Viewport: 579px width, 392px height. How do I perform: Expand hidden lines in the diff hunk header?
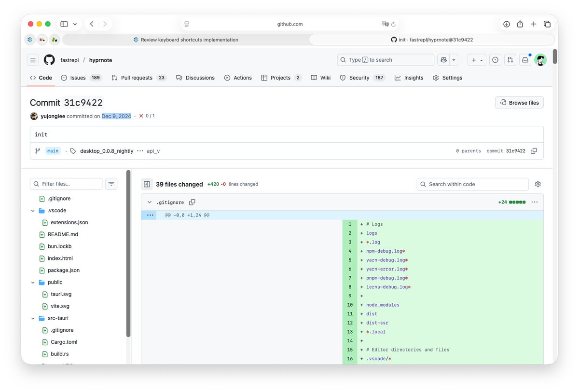pyautogui.click(x=150, y=215)
